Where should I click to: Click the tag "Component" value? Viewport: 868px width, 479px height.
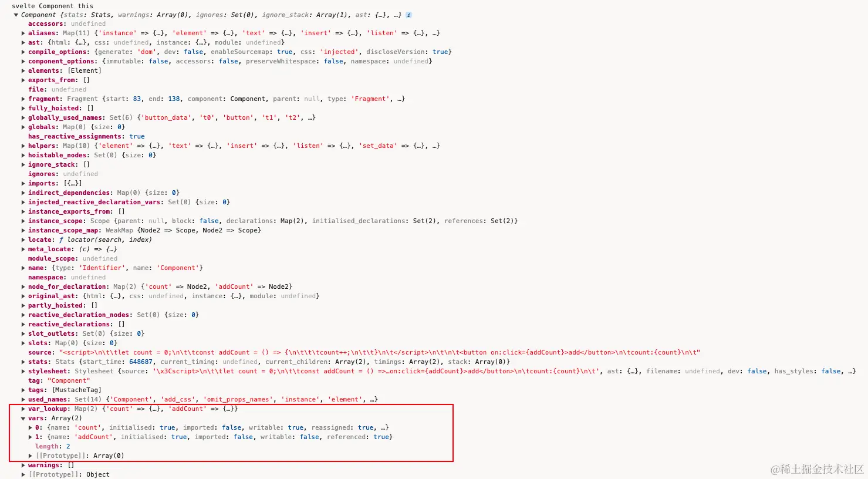[x=69, y=381]
